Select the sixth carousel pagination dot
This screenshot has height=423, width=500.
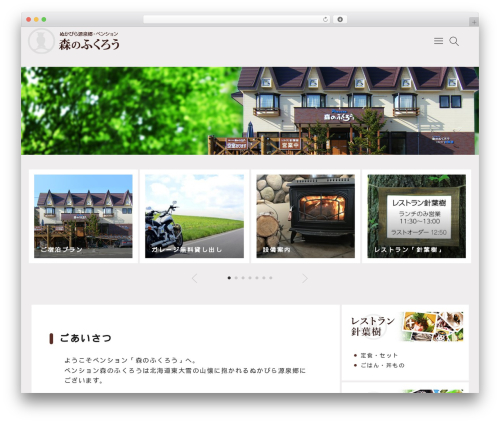pyautogui.click(x=264, y=278)
